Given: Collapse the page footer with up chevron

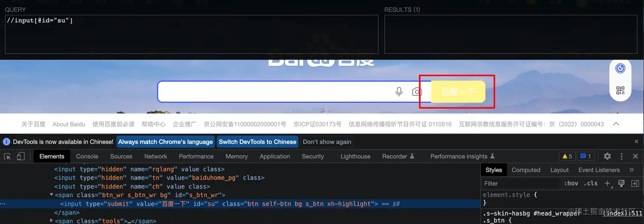Looking at the screenshot, I should coord(616,124).
